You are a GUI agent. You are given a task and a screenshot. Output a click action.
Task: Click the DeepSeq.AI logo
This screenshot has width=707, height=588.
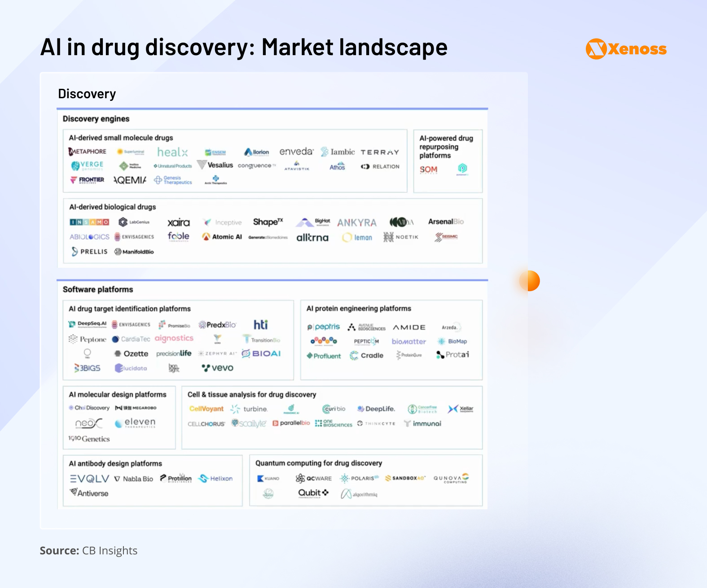(x=88, y=324)
